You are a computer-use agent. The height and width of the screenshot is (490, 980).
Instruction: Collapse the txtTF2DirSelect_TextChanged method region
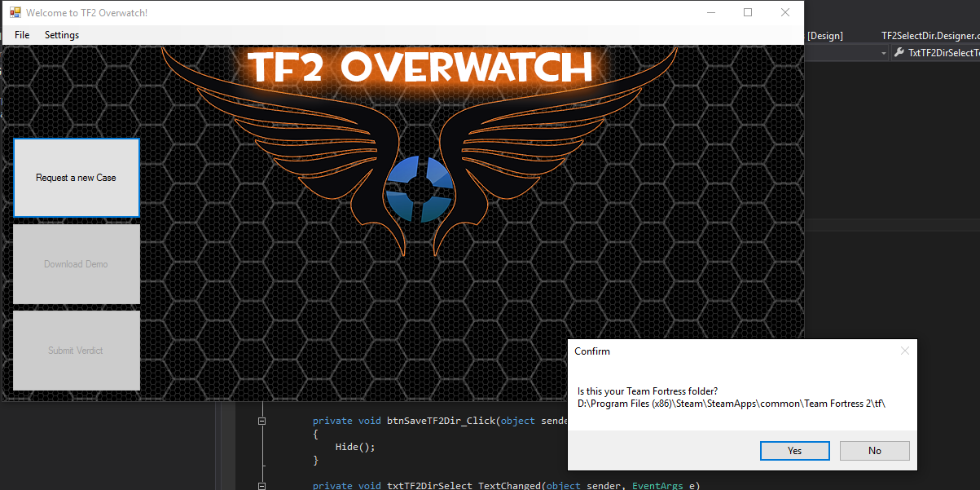point(262,484)
